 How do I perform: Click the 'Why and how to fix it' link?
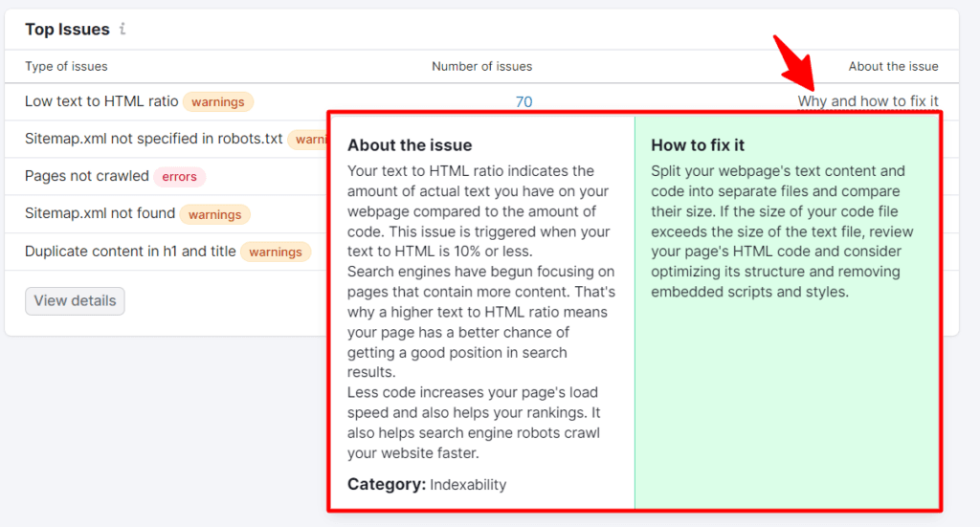[868, 101]
